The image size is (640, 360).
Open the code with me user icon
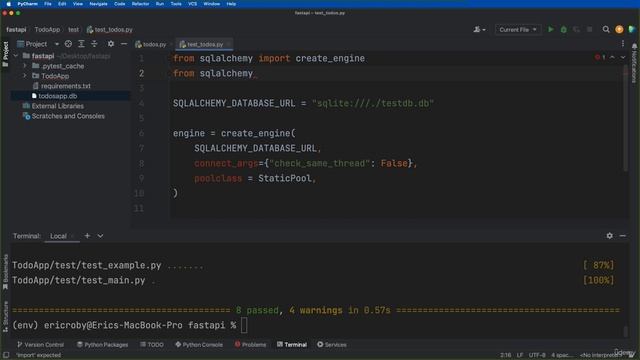[479, 29]
